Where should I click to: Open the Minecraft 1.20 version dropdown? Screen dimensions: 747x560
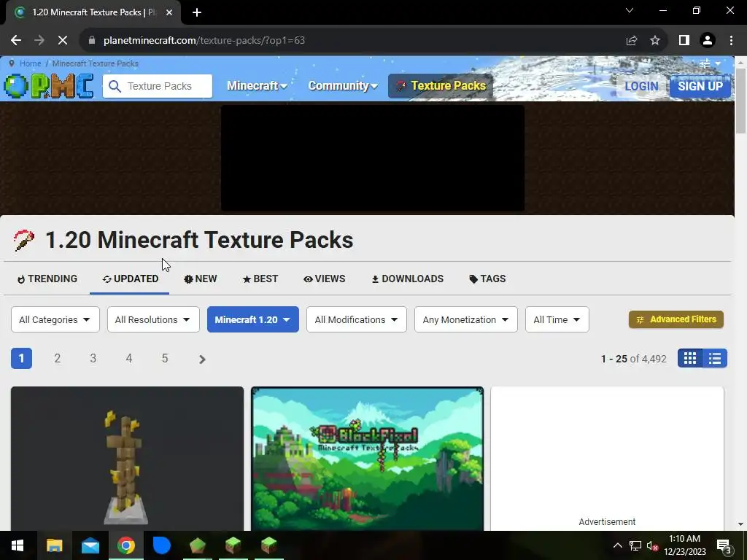click(x=253, y=319)
